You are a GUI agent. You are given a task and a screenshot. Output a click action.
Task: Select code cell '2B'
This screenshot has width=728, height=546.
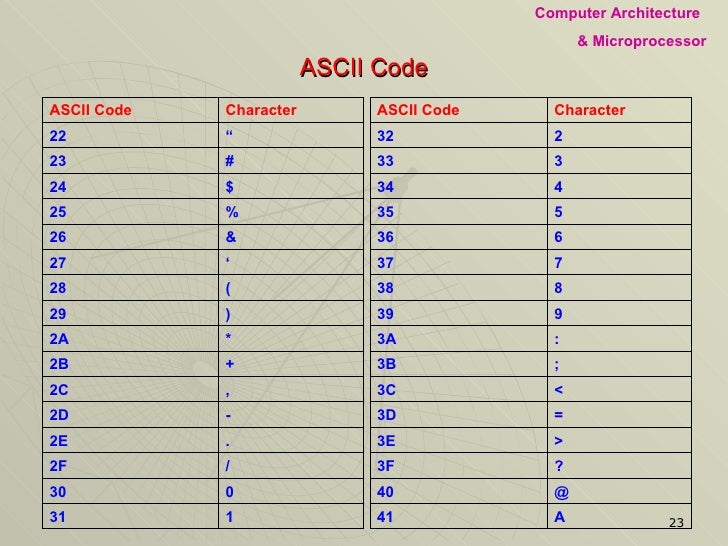coord(130,364)
